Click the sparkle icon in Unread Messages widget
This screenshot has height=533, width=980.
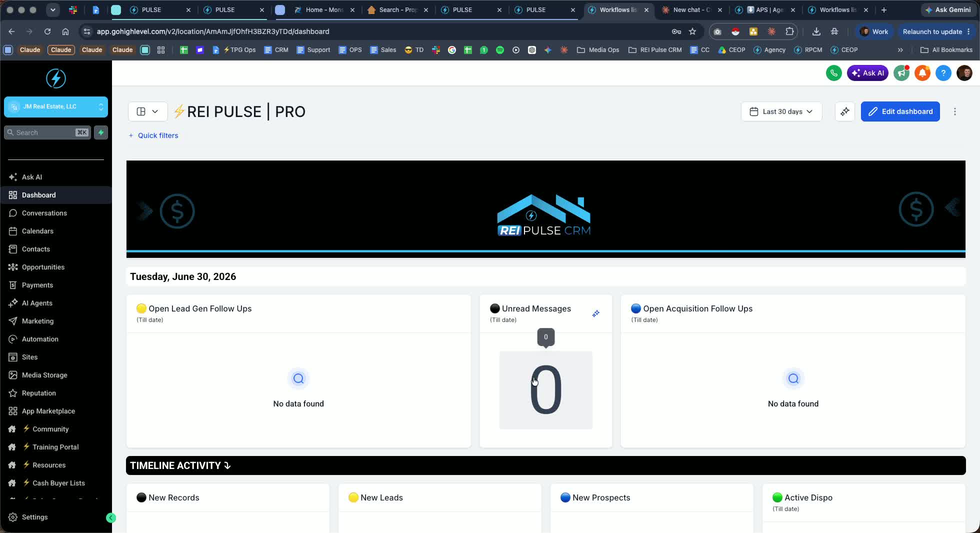[596, 313]
